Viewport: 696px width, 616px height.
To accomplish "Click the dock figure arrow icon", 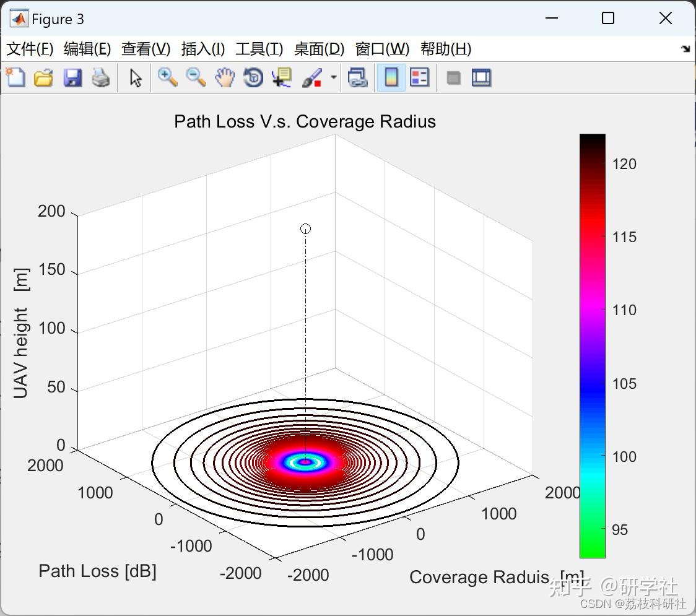I will tap(685, 48).
